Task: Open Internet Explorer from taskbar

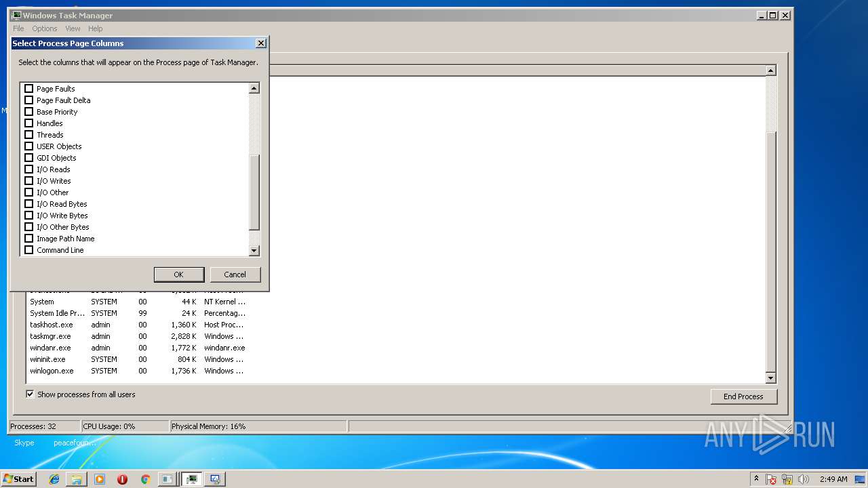Action: click(x=54, y=479)
